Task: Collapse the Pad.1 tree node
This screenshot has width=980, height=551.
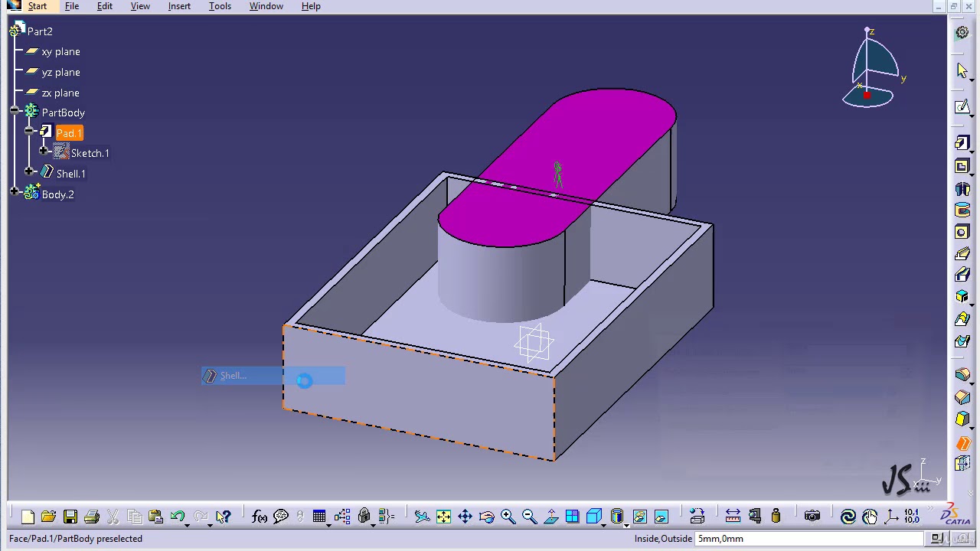Action: point(29,131)
